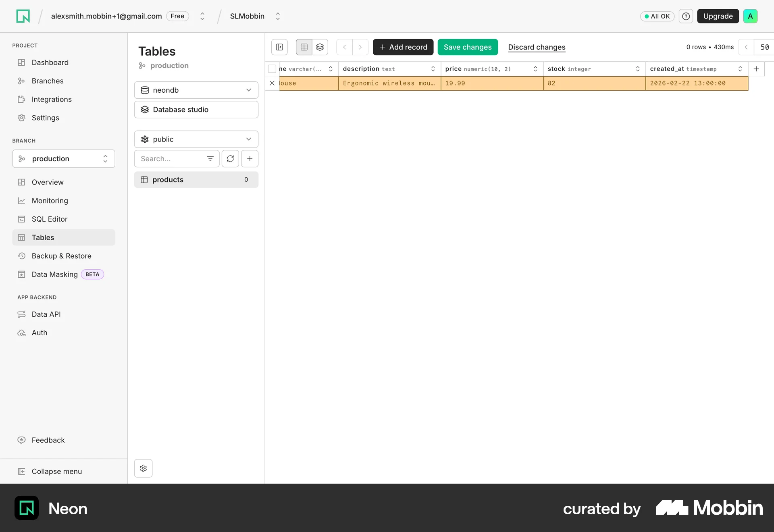Open Monitoring page
Viewport: 774px width, 532px height.
point(64,201)
